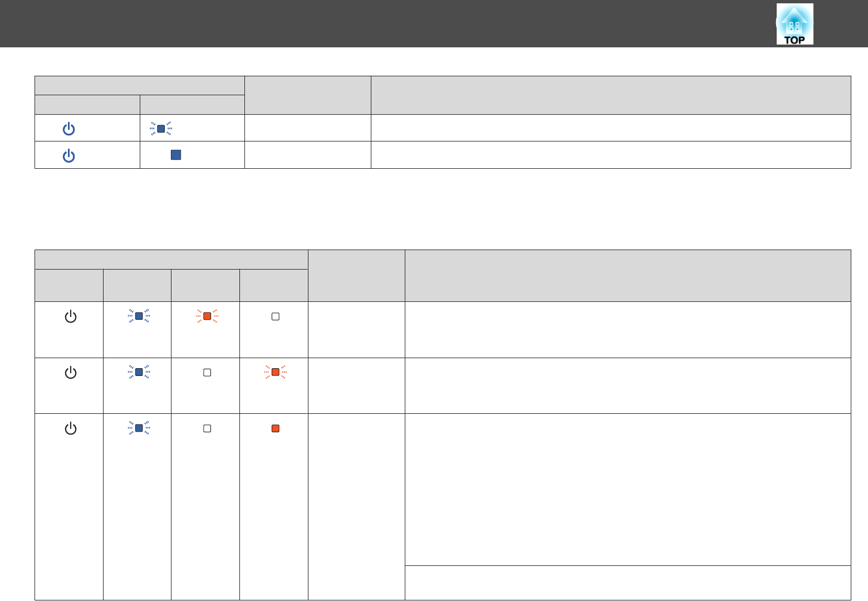Click the blue power icon in upper table's first row

pos(68,129)
